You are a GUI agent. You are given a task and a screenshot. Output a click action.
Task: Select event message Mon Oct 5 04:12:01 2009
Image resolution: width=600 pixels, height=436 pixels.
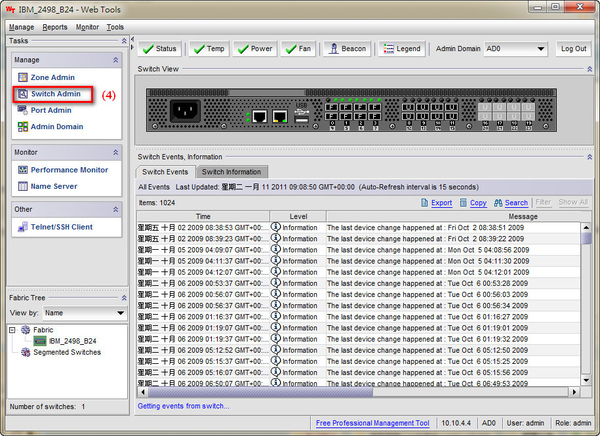428,272
